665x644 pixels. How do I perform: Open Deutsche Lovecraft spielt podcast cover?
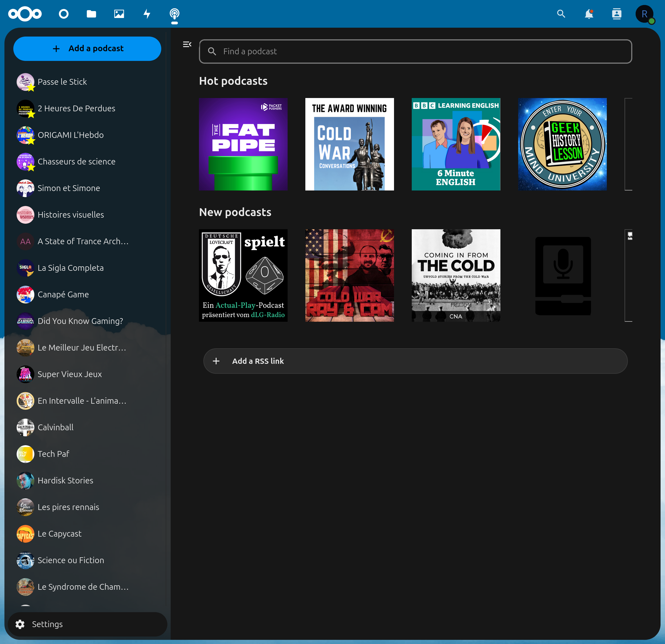click(x=243, y=275)
